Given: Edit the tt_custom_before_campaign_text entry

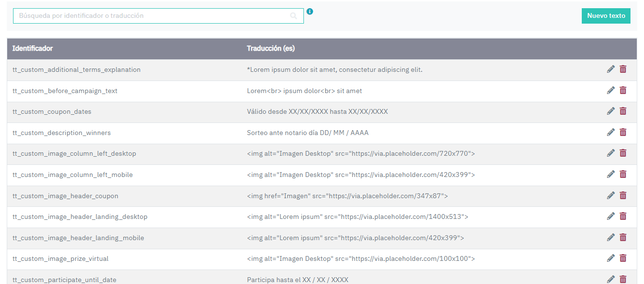Looking at the screenshot, I should [x=611, y=91].
